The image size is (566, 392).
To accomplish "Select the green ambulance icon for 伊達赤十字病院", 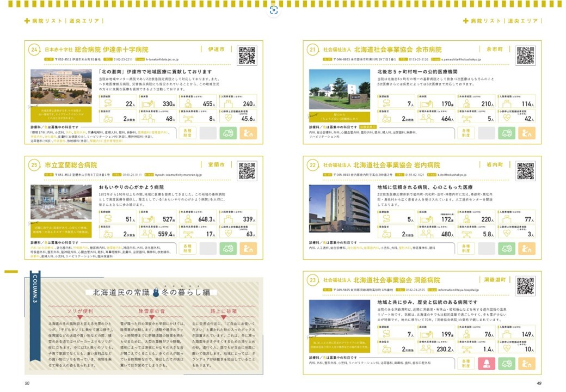I will [228, 133].
